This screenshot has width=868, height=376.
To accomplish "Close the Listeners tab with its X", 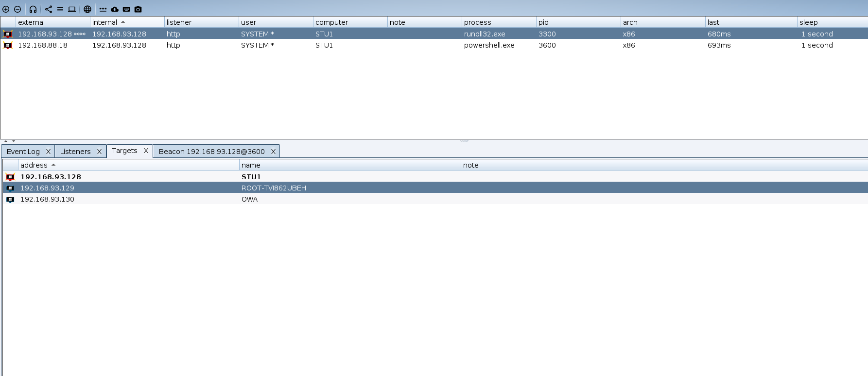I will tap(99, 152).
